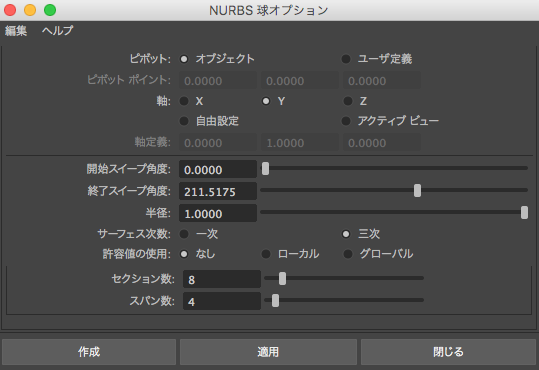Set surface degree to 三次
This screenshot has height=370, width=539.
coord(346,234)
